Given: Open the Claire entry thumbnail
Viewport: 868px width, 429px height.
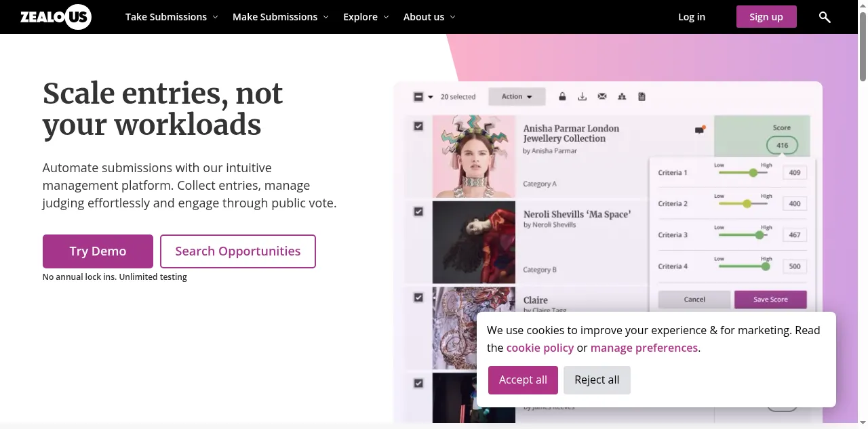Looking at the screenshot, I should point(473,328).
